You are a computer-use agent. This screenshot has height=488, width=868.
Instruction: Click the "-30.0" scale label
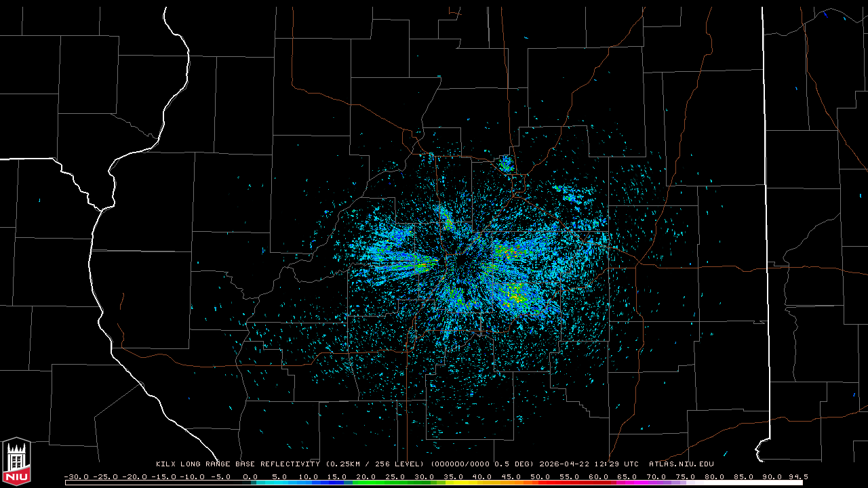point(75,476)
